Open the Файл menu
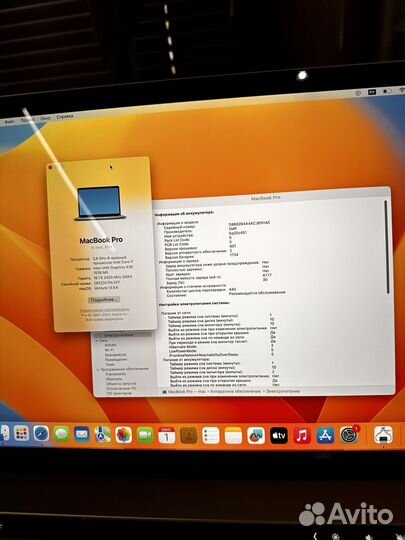This screenshot has height=540, width=405. coord(9,122)
